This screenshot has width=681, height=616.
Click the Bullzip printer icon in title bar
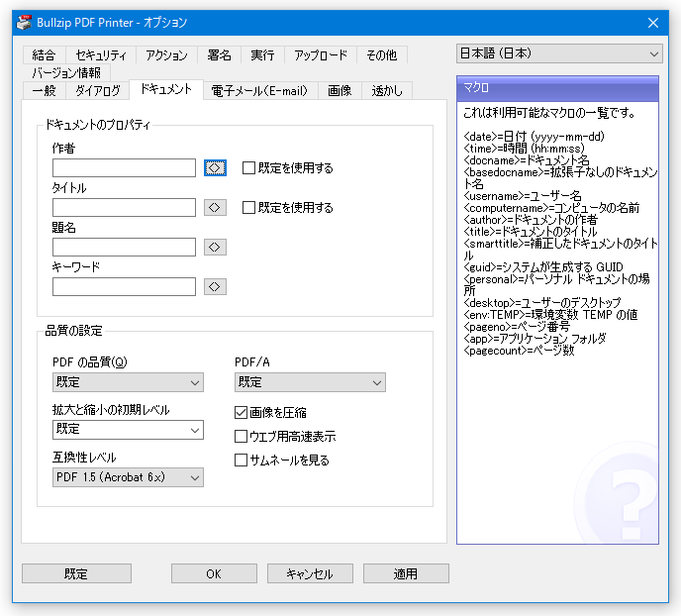coord(24,22)
